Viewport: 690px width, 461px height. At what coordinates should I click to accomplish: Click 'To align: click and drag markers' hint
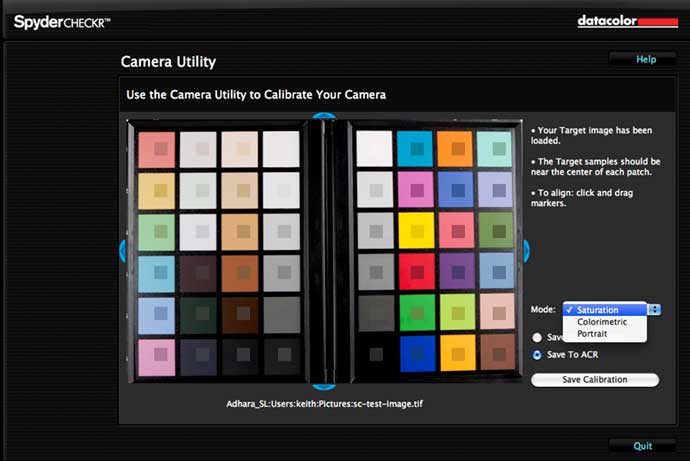coord(582,198)
